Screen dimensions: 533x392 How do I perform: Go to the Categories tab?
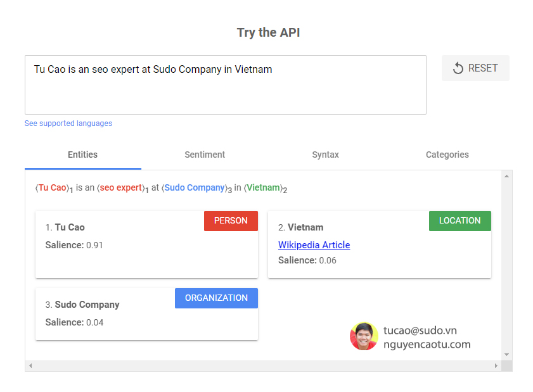click(447, 155)
